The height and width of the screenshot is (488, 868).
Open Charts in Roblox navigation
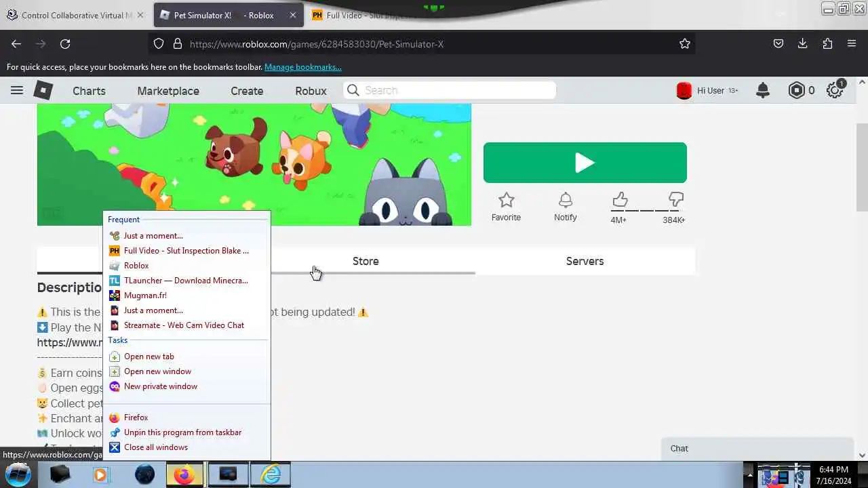point(89,91)
